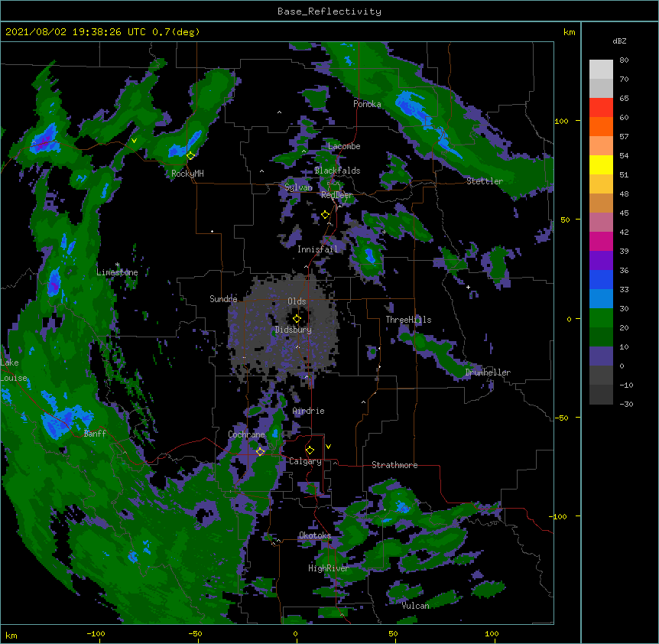Click the white 80 dBZ color swatch
659x644 pixels.
(601, 69)
